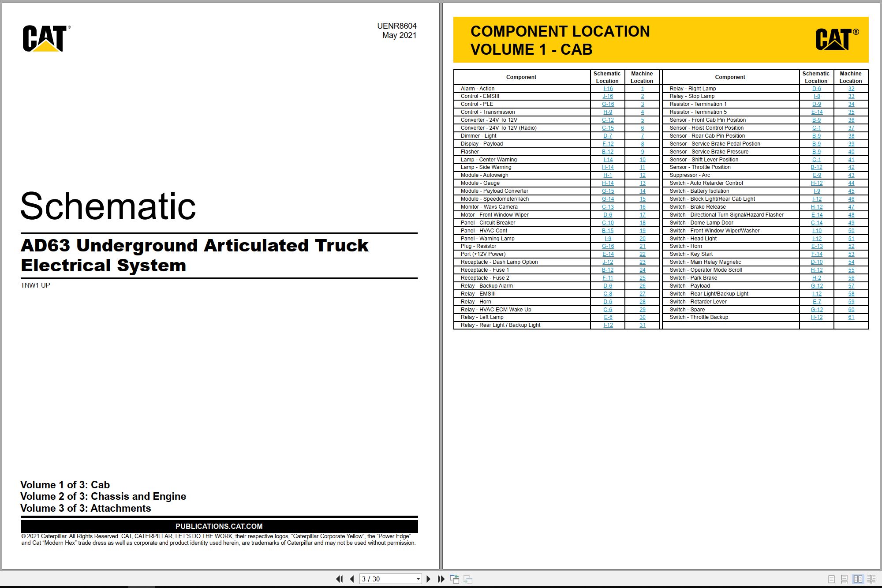The width and height of the screenshot is (882, 588).
Task: Open machine location 40 for Service Brake Pressure
Action: point(851,152)
